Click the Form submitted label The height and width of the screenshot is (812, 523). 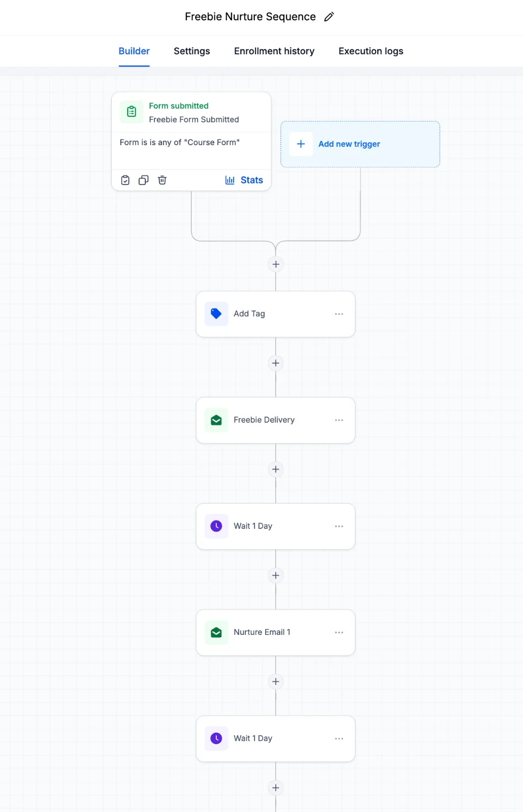pos(179,106)
